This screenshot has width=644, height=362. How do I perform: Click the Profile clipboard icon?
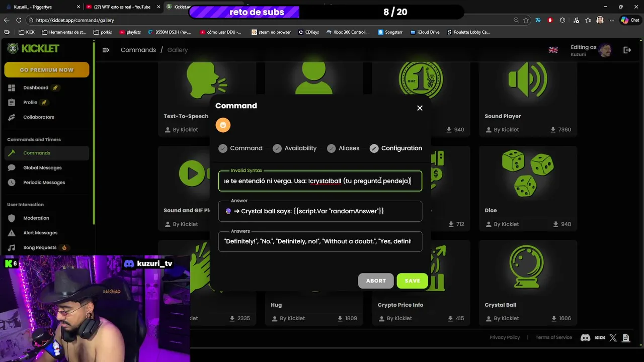[12, 102]
